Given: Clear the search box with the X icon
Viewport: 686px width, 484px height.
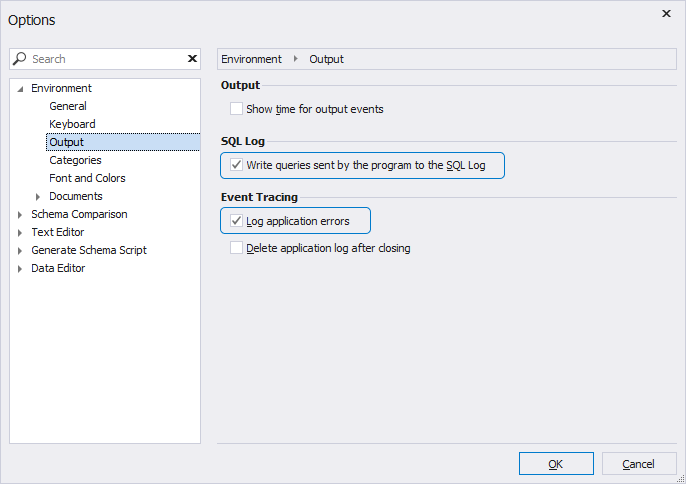Looking at the screenshot, I should coord(192,59).
